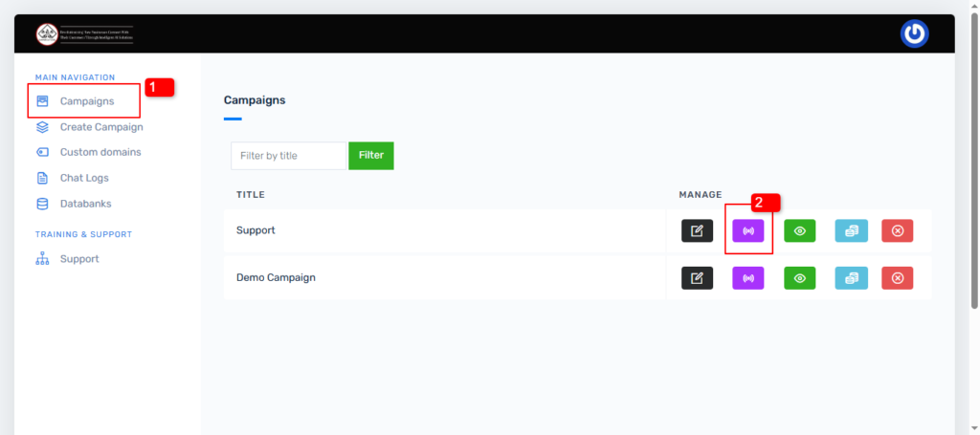Click purple broadcast icon for Support campaign

click(x=748, y=231)
